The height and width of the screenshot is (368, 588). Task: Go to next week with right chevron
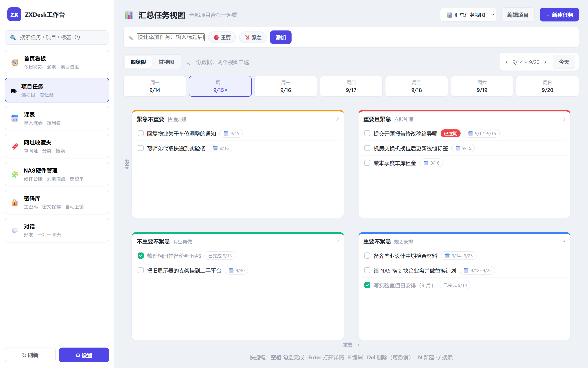coord(545,62)
